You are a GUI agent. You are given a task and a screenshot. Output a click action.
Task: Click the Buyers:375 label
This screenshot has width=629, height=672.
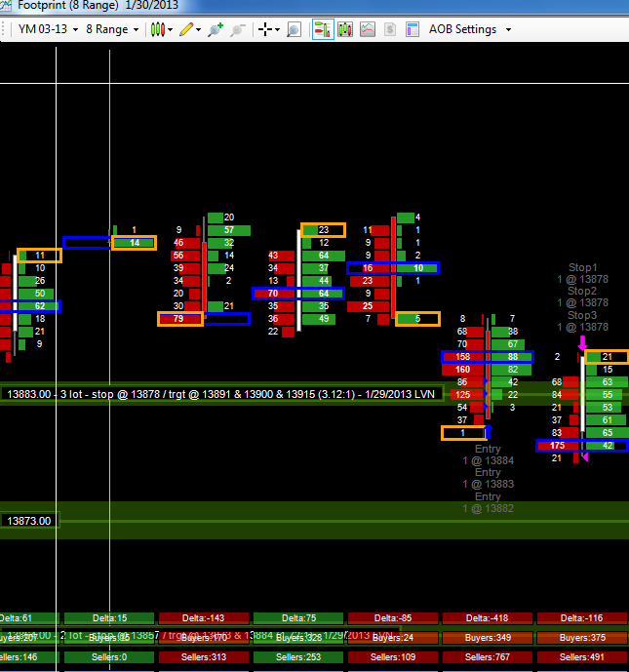(x=582, y=638)
